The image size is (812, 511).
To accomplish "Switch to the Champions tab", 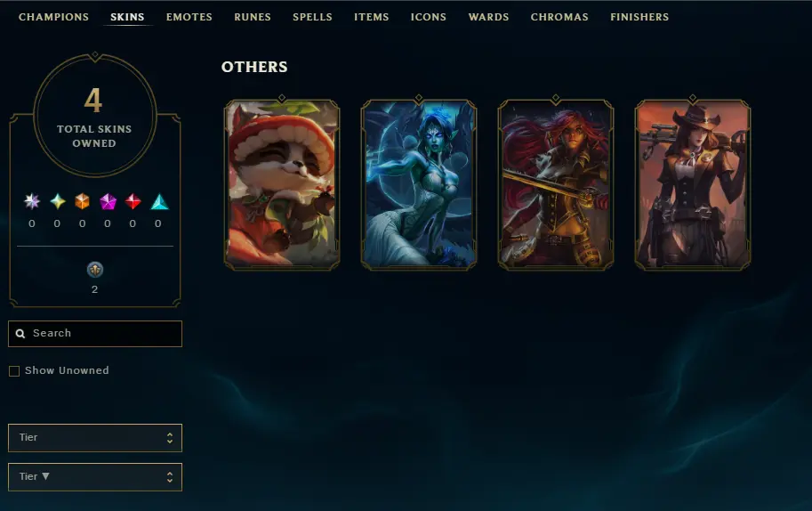I will coord(53,17).
